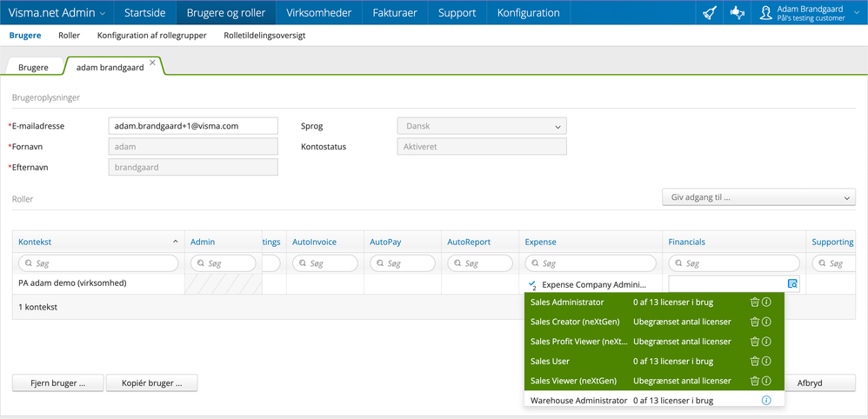Close the adam brandgaard tab
The height and width of the screenshot is (419, 868).
click(x=152, y=62)
